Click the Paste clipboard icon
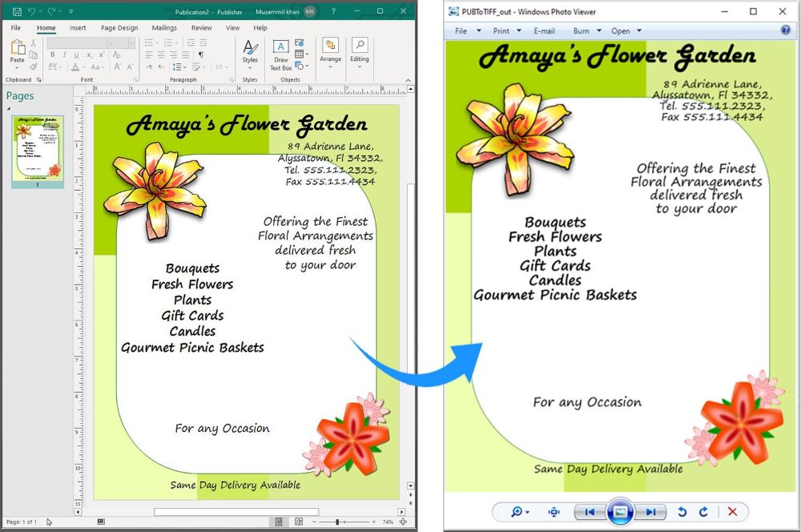 [17, 50]
